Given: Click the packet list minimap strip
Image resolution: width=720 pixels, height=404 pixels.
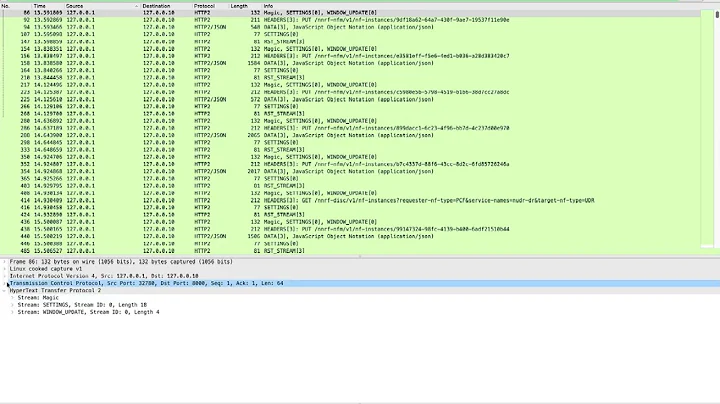Looking at the screenshot, I should click(707, 129).
